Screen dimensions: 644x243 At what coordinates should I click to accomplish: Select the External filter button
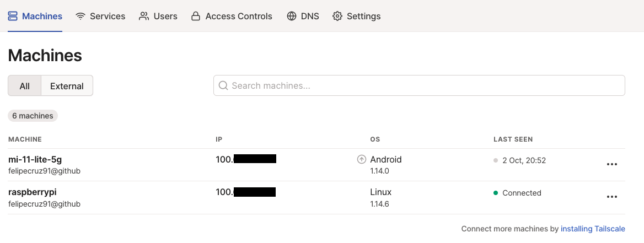(67, 86)
